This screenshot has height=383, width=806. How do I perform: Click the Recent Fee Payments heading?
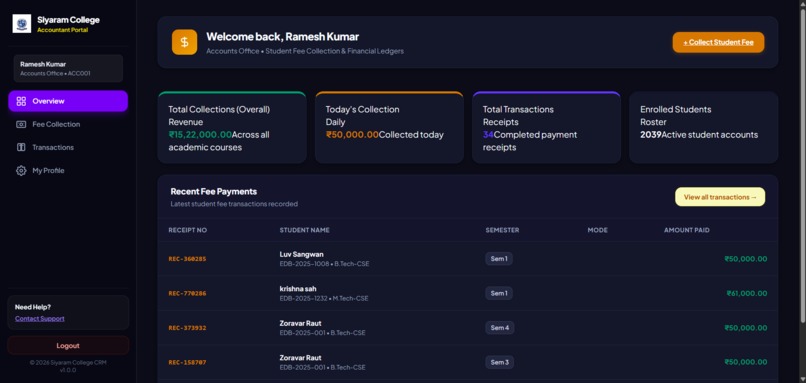coord(214,192)
